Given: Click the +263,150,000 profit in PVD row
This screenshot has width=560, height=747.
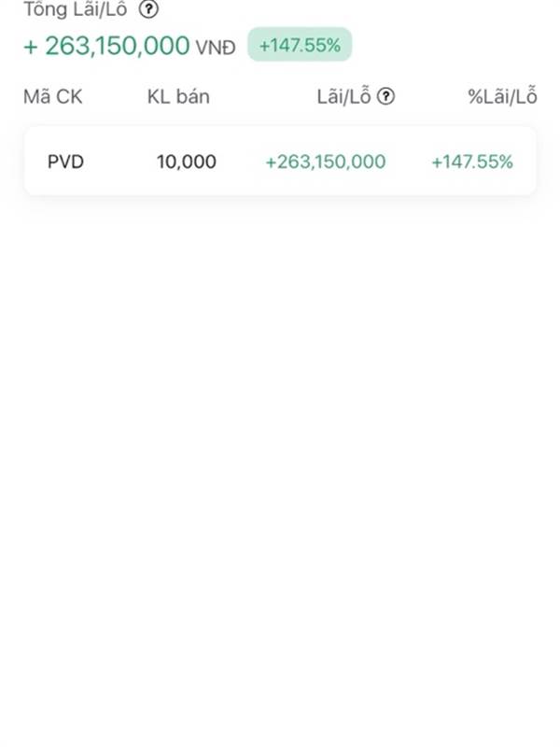Looking at the screenshot, I should point(326,162).
